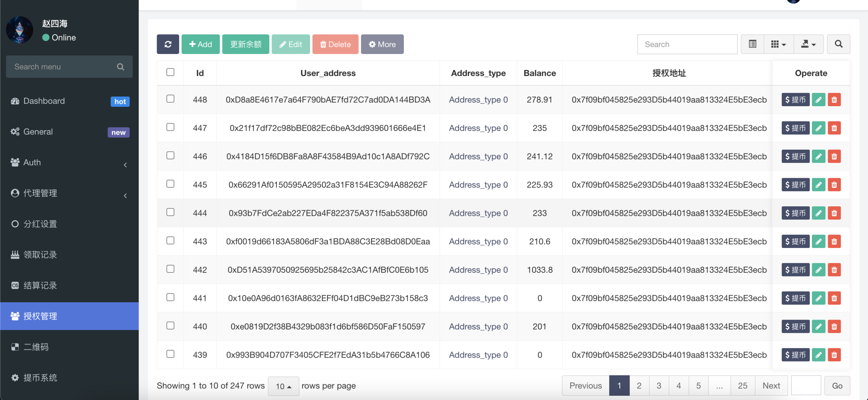Viewport: 868px width, 400px height.
Task: Go to pagination page 3
Action: click(659, 386)
